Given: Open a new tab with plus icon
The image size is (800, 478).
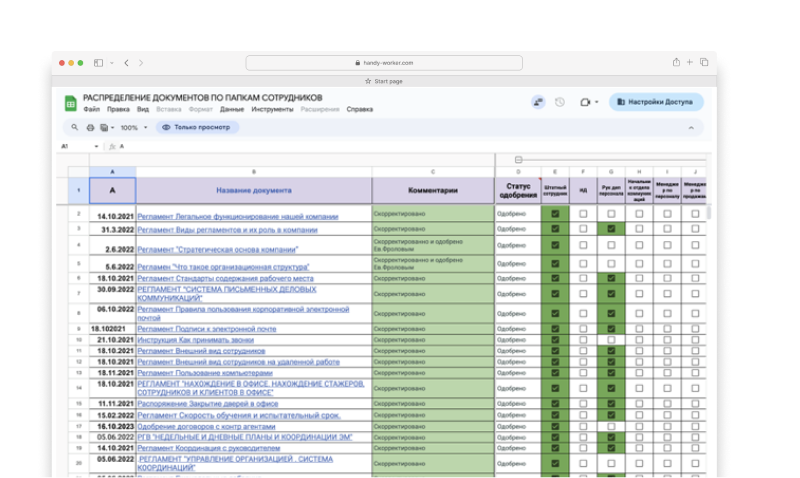Looking at the screenshot, I should pyautogui.click(x=690, y=62).
